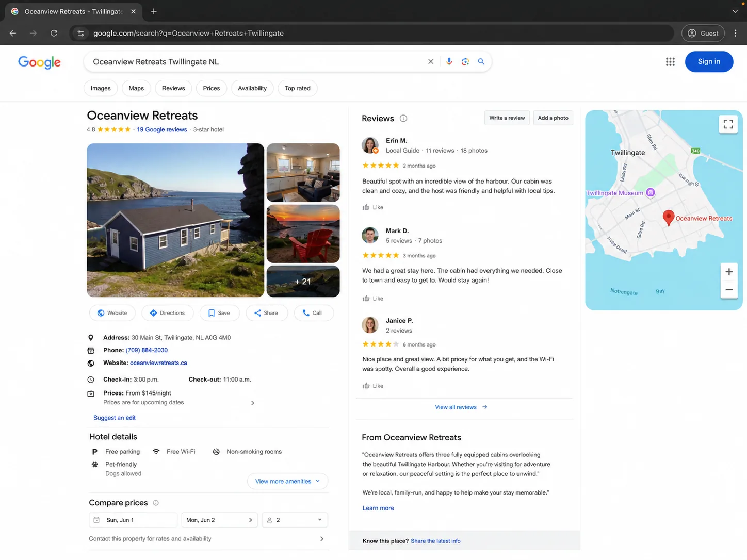Expand the map to fullscreen

pos(728,124)
